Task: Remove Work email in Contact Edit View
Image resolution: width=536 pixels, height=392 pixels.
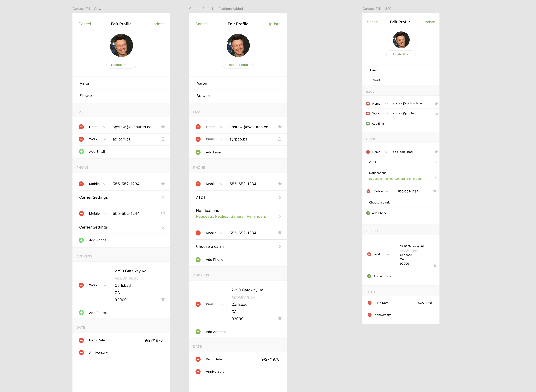Action: 81,139
